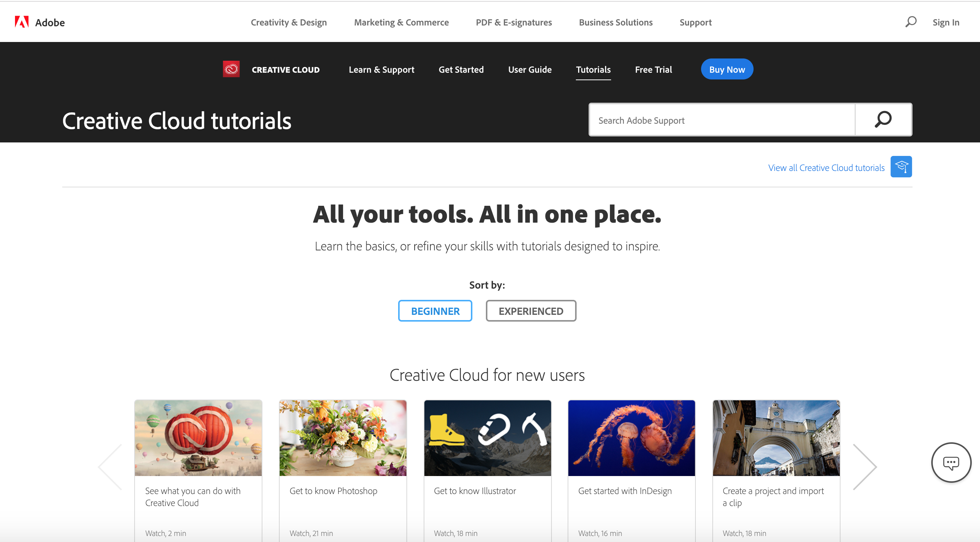The width and height of the screenshot is (980, 542).
Task: Submit search with the magnifier button
Action: click(883, 120)
